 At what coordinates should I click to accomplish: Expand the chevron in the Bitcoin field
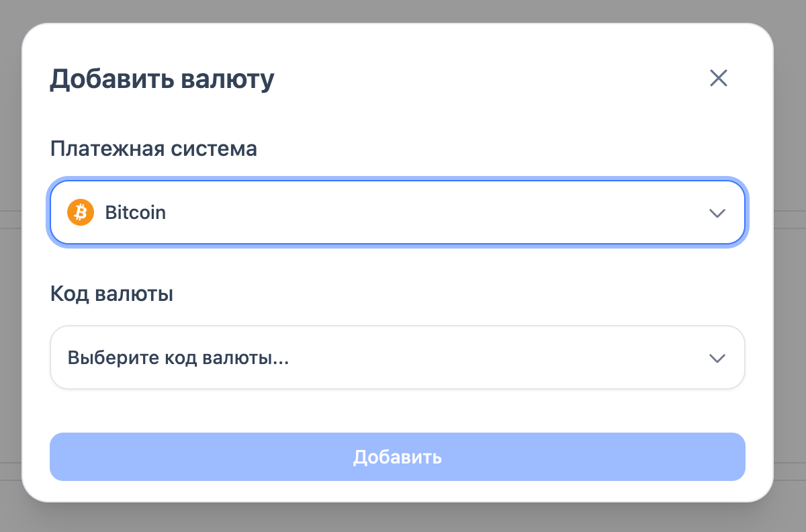[x=717, y=214]
